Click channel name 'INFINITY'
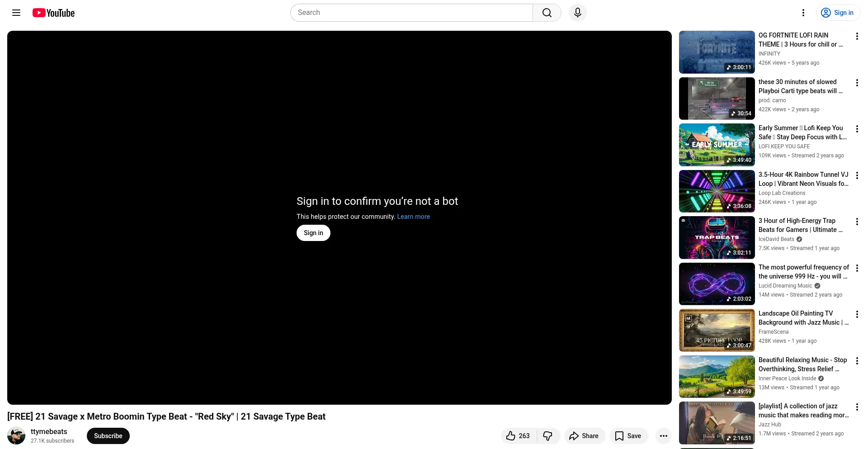Image resolution: width=868 pixels, height=449 pixels. [x=769, y=54]
